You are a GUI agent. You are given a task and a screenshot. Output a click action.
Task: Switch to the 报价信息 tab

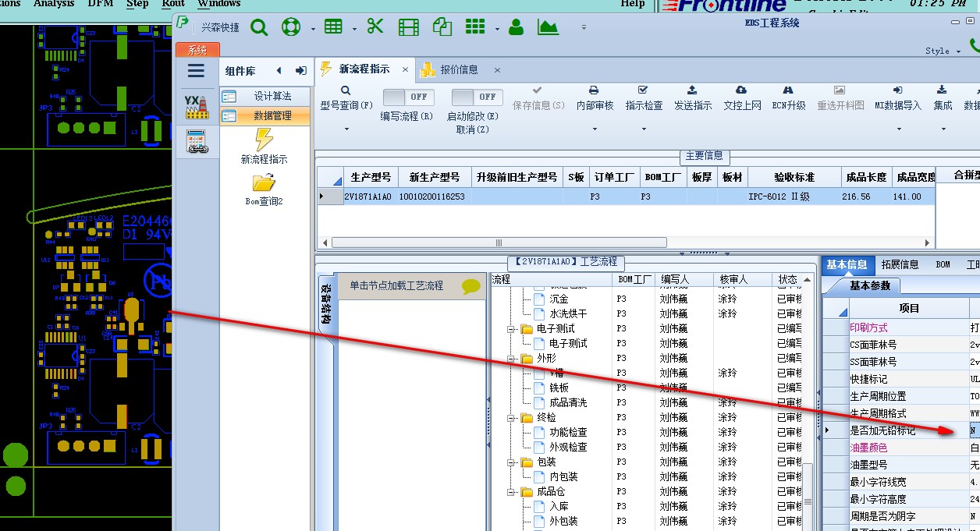[x=460, y=70]
